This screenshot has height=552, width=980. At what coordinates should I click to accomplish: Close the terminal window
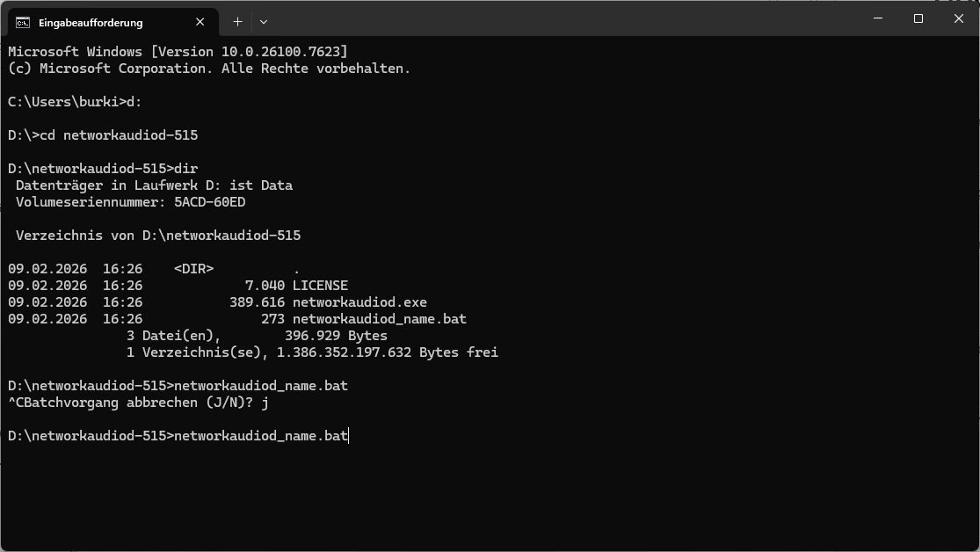tap(959, 18)
